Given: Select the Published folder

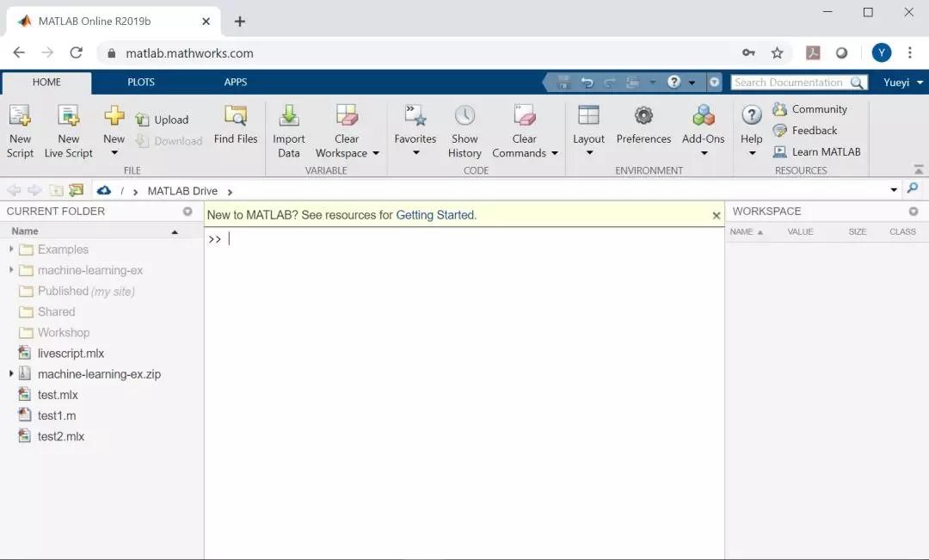Looking at the screenshot, I should point(77,291).
